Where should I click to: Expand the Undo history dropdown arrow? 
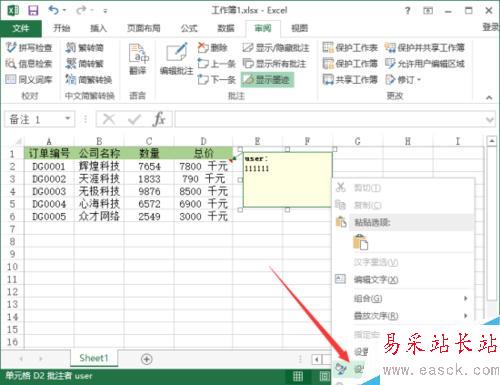(64, 11)
